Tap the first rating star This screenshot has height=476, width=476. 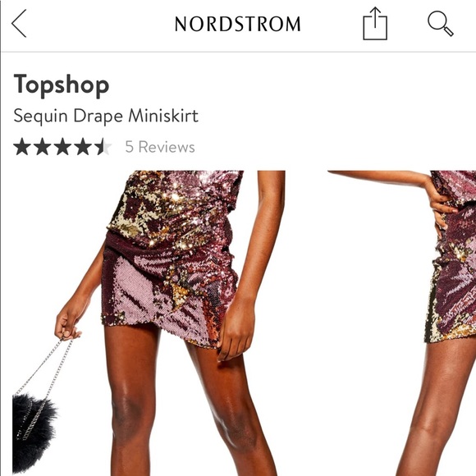point(22,146)
